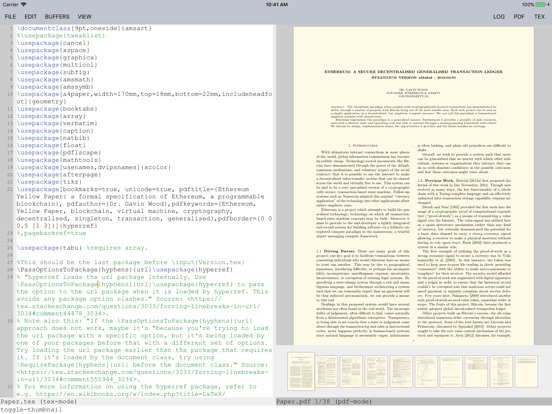Tap the battery indicator in status bar
Viewport: 552px width, 414px height.
[x=541, y=5]
